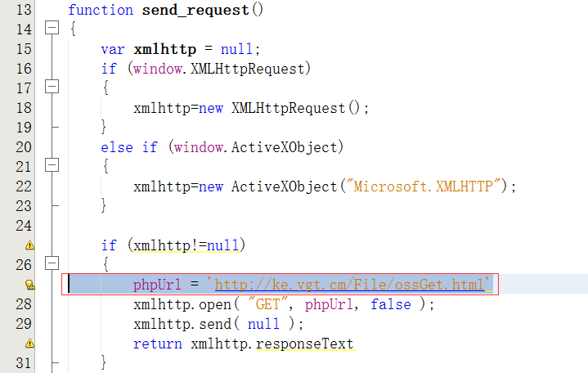588x373 pixels.
Task: Click the phpUrl variable on the highlighted line
Action: (x=157, y=285)
